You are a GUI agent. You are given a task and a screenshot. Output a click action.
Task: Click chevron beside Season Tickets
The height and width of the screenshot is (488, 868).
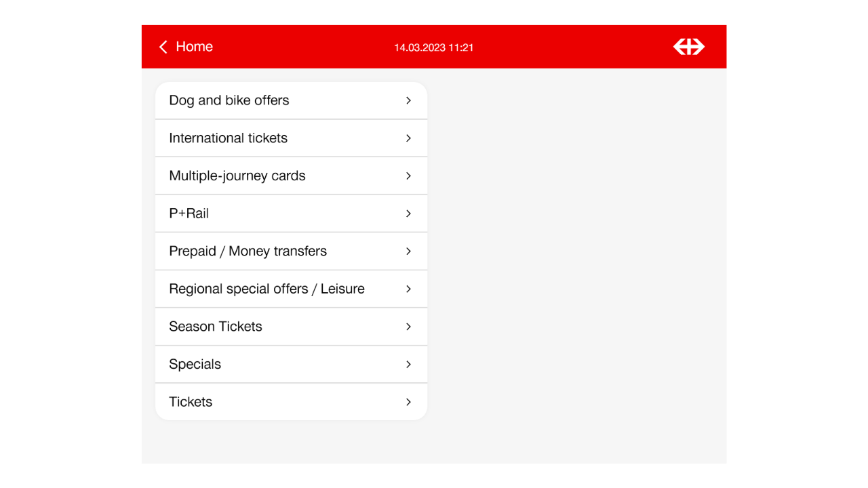[x=408, y=327]
